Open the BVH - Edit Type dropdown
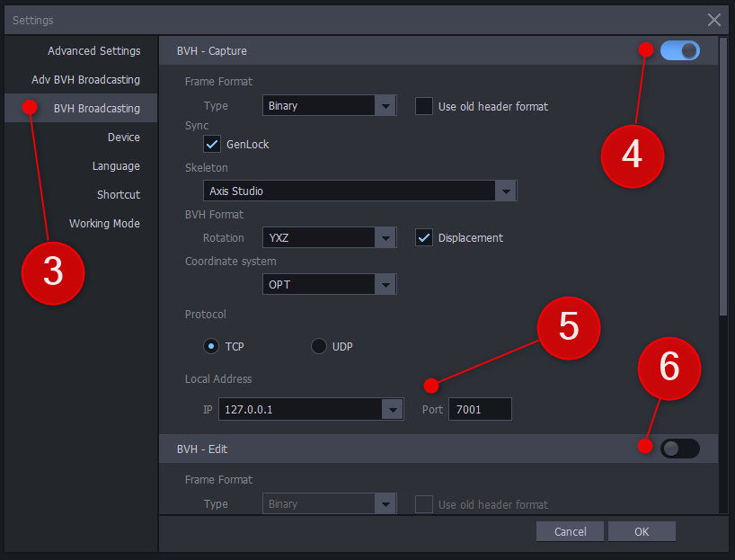 tap(330, 503)
